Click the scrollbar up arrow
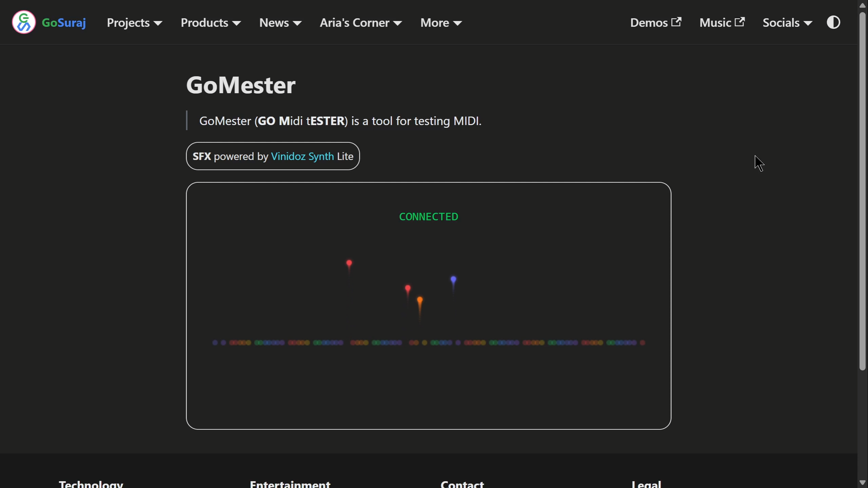 coord(863,5)
